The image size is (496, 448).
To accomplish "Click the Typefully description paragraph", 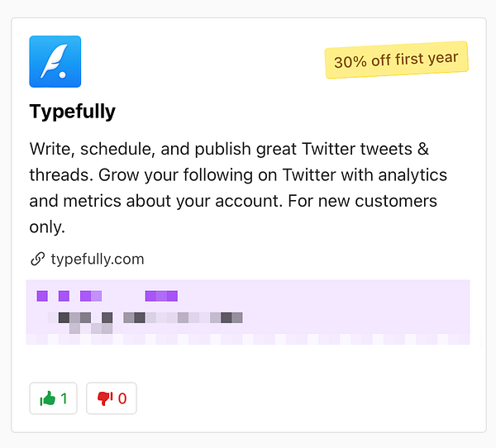I will (x=238, y=188).
